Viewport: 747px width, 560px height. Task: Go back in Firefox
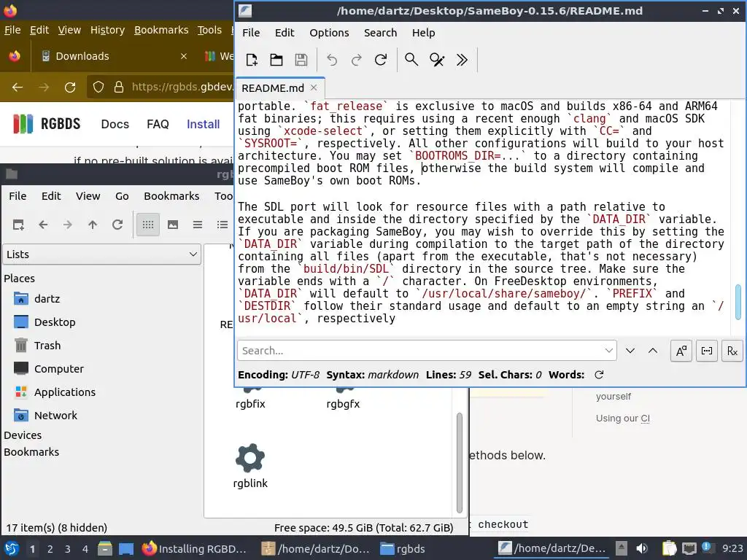[18, 87]
